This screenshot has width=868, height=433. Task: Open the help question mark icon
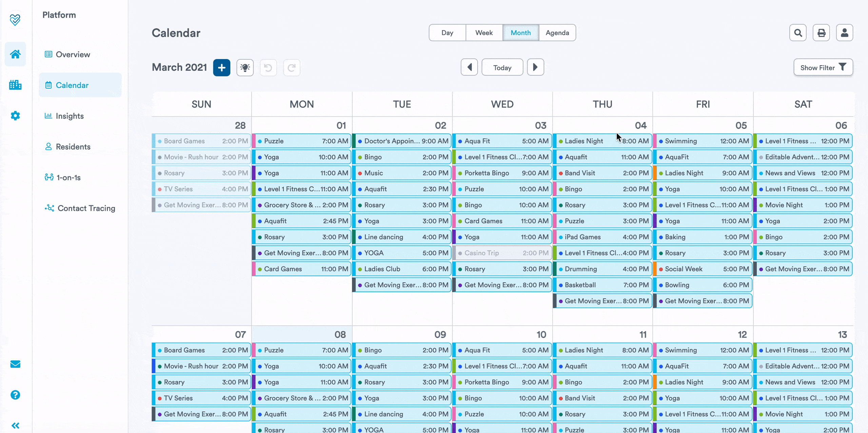[x=15, y=395]
